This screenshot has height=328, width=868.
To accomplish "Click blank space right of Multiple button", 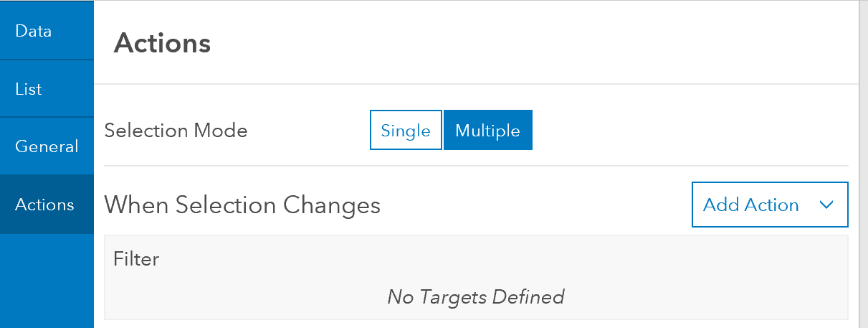I will 688,130.
